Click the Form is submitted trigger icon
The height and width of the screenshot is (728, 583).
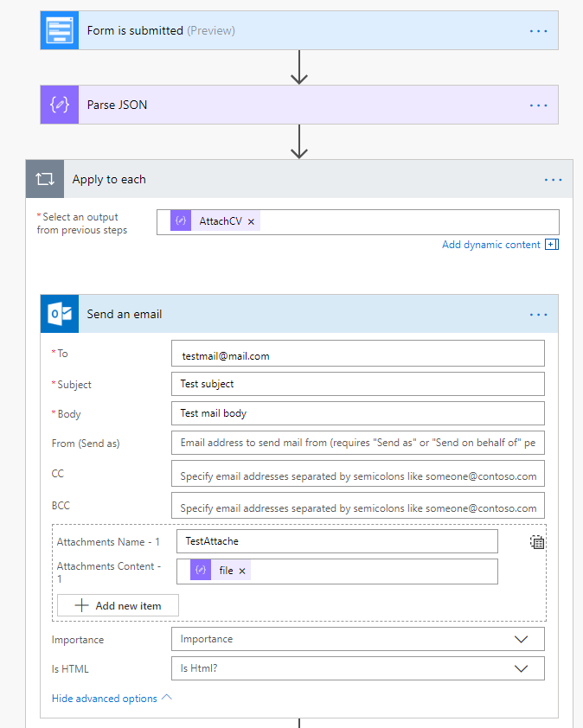pos(59,30)
